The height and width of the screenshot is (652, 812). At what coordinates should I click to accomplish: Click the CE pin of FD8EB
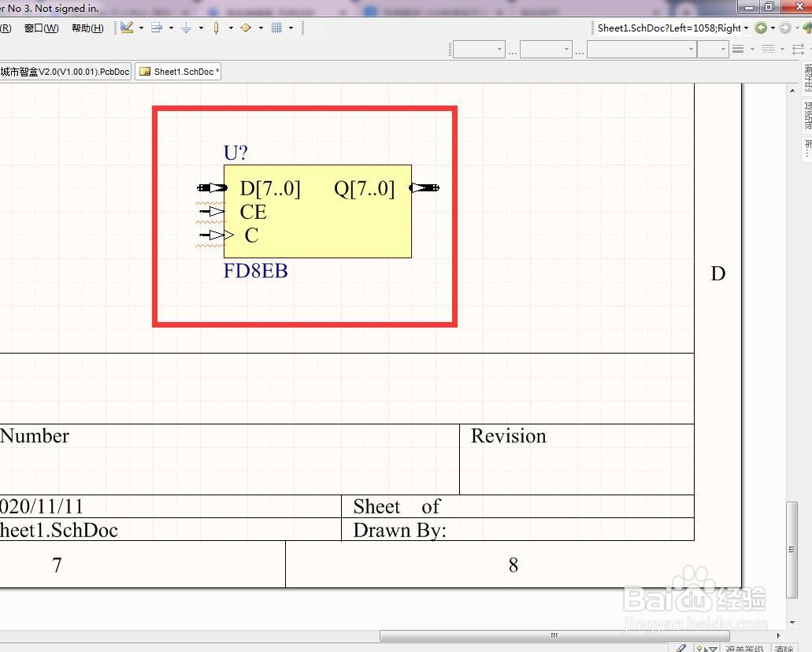(212, 211)
